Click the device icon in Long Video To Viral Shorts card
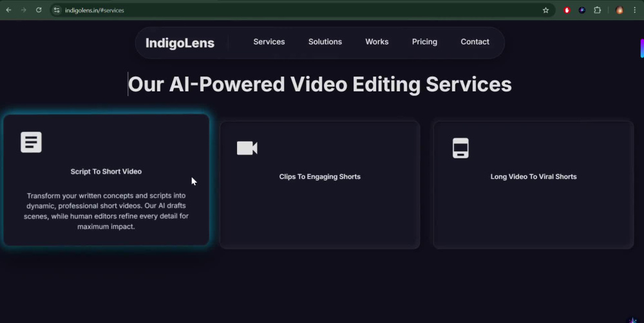The height and width of the screenshot is (323, 644). [460, 148]
